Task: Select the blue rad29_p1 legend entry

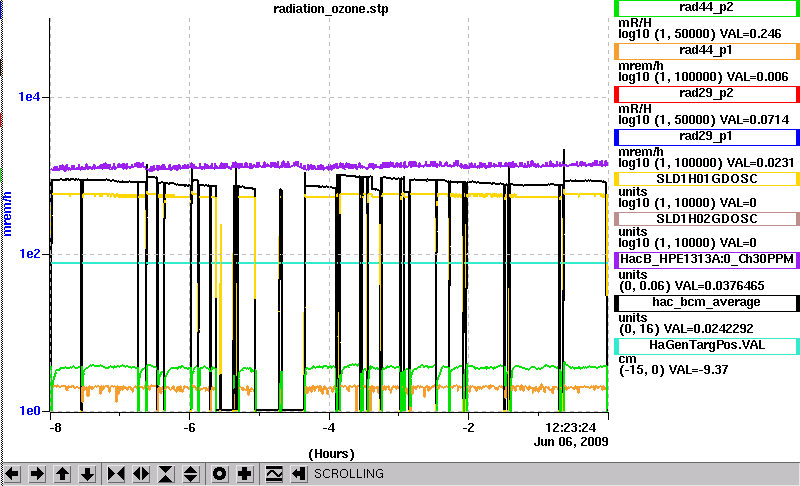Action: 707,137
